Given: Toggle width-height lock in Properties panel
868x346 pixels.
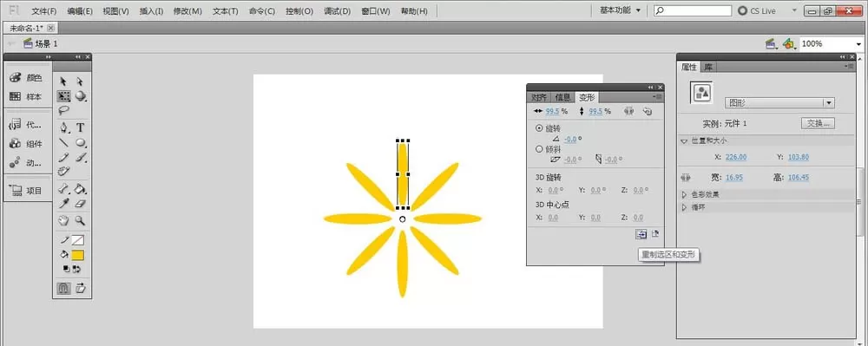Looking at the screenshot, I should coord(686,178).
